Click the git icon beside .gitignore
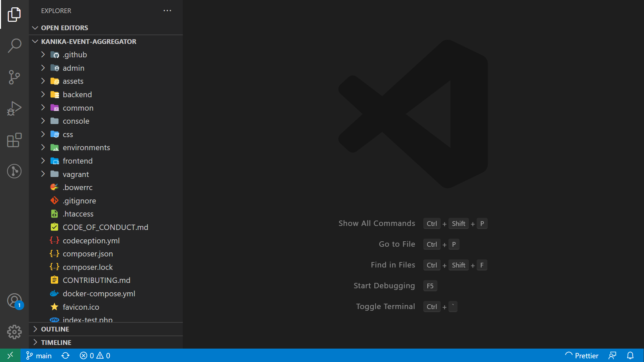The height and width of the screenshot is (362, 644). tap(54, 200)
